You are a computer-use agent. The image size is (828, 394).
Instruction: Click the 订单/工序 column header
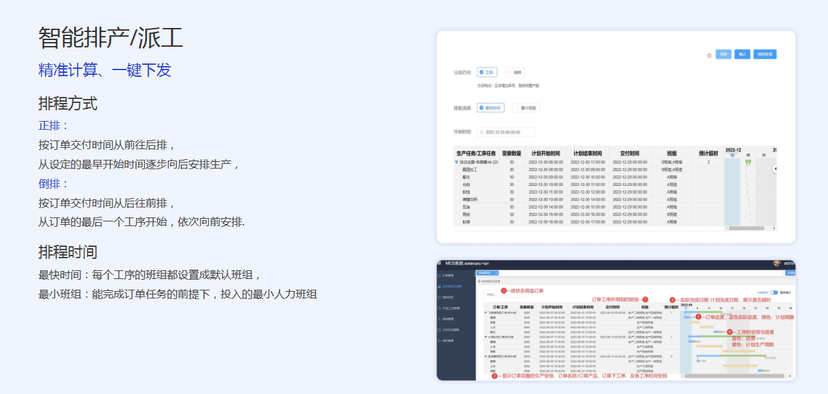(500, 306)
